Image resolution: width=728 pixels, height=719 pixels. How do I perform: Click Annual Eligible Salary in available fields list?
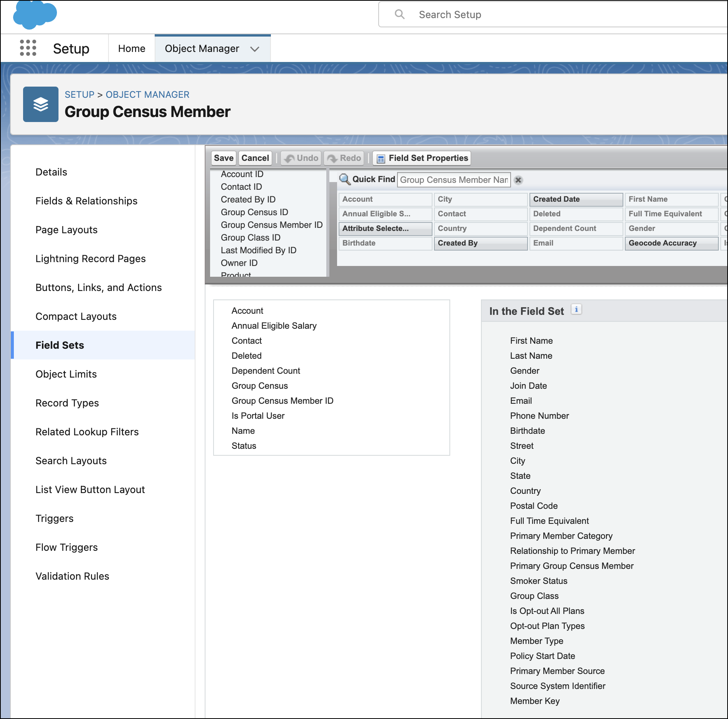pyautogui.click(x=274, y=326)
